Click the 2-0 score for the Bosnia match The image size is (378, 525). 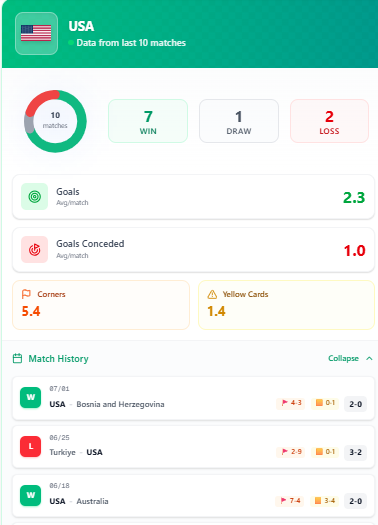point(356,404)
